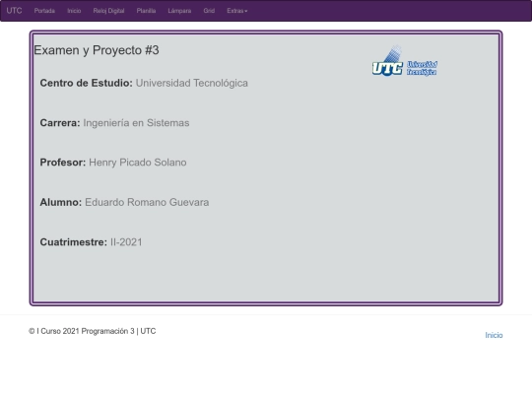Click the Inicio link in the footer
This screenshot has width=532, height=399.
(x=494, y=335)
